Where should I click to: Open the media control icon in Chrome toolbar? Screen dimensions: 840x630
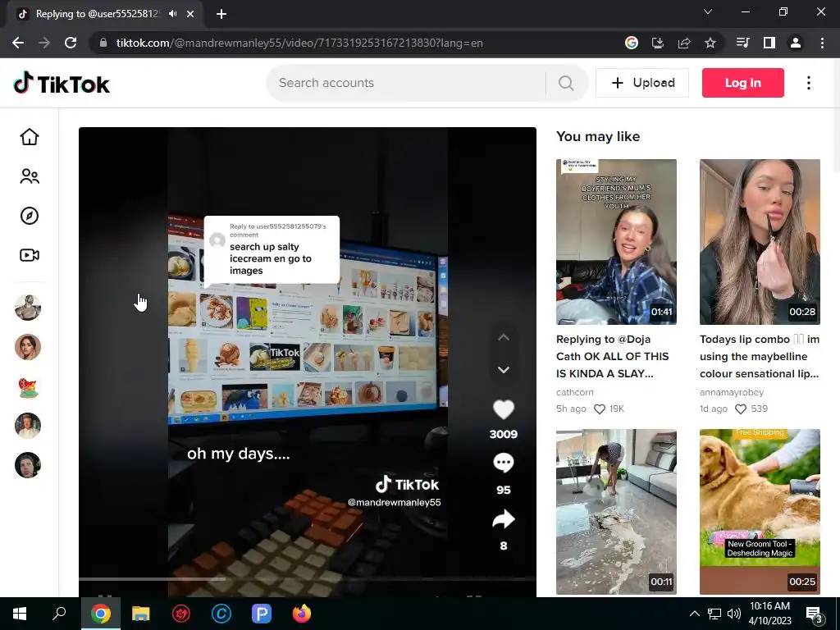tap(743, 43)
